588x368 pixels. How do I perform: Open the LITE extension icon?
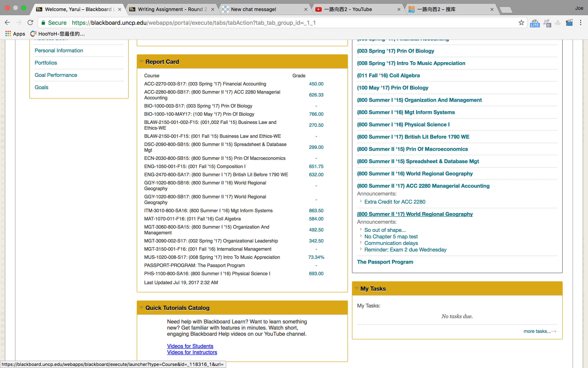point(535,23)
